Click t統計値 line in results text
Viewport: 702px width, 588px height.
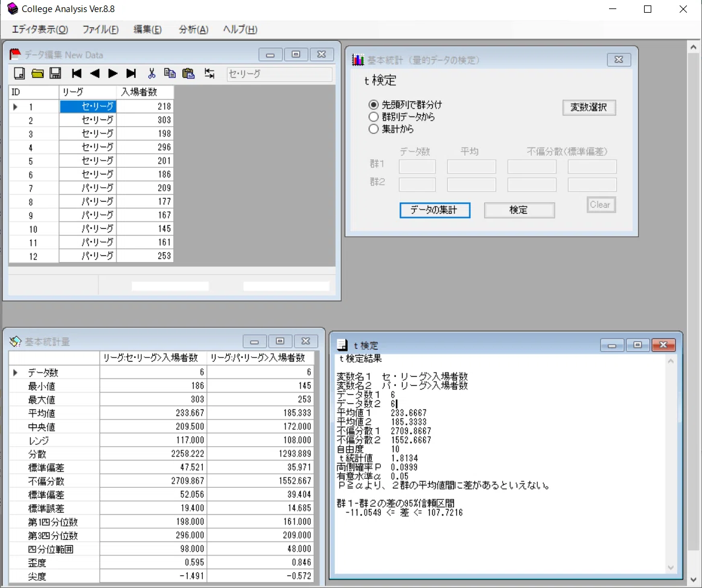coord(378,458)
